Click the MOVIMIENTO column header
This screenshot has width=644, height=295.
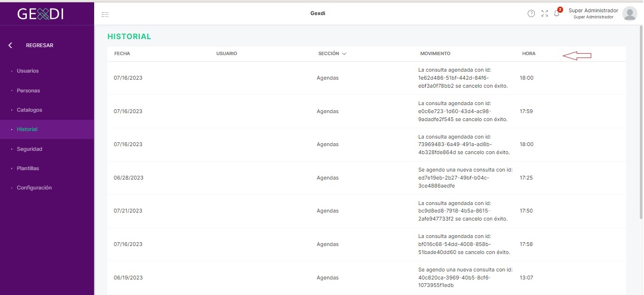[x=435, y=54]
